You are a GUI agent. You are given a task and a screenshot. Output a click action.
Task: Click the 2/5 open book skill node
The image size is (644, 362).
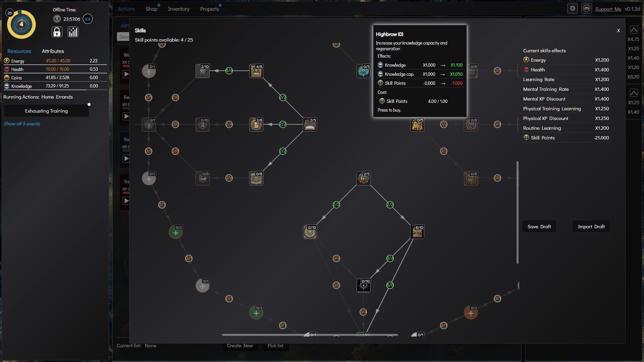point(310,124)
